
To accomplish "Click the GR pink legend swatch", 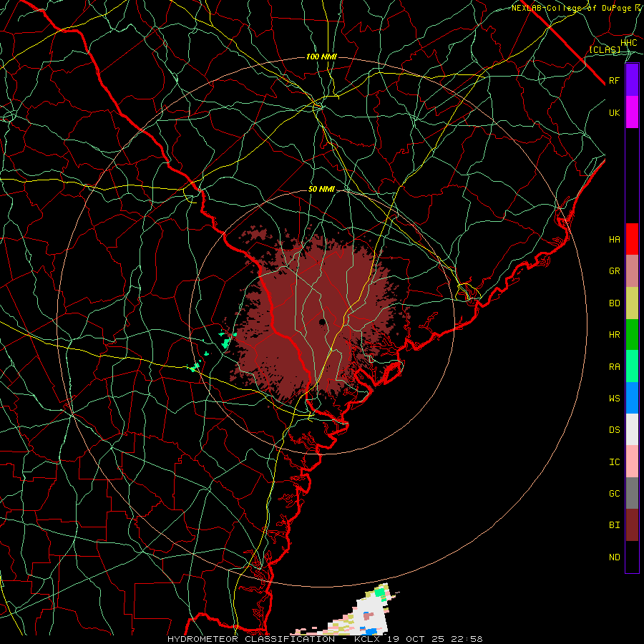I will [632, 271].
